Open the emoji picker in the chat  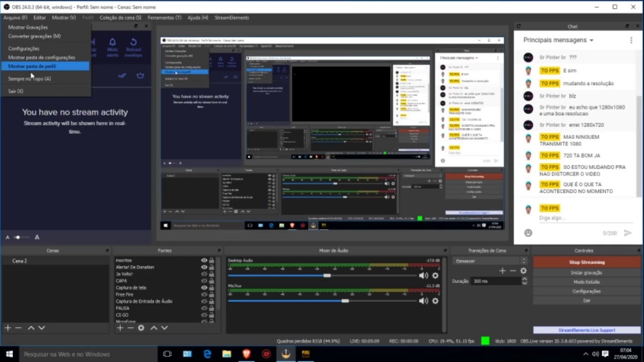pyautogui.click(x=528, y=233)
